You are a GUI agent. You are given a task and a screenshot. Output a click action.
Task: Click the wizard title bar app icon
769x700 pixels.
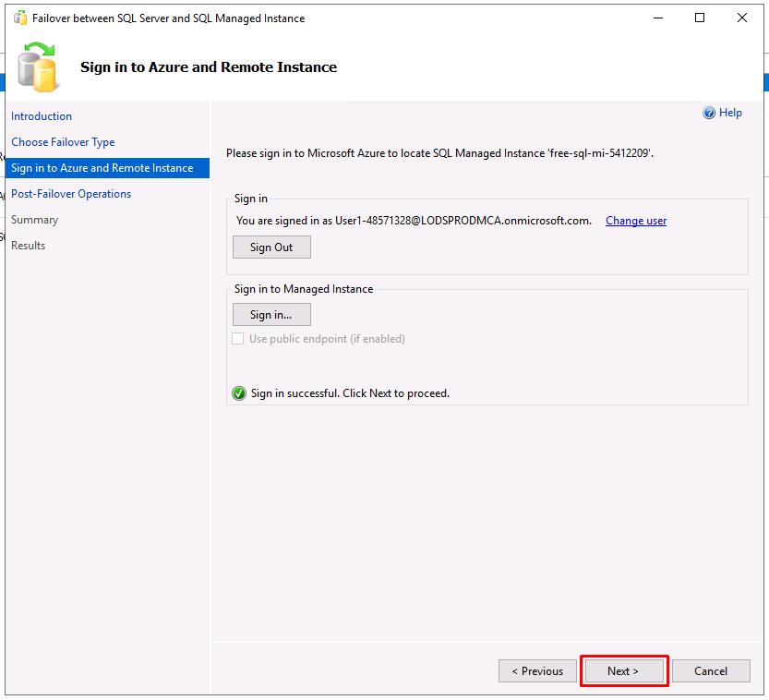(20, 18)
